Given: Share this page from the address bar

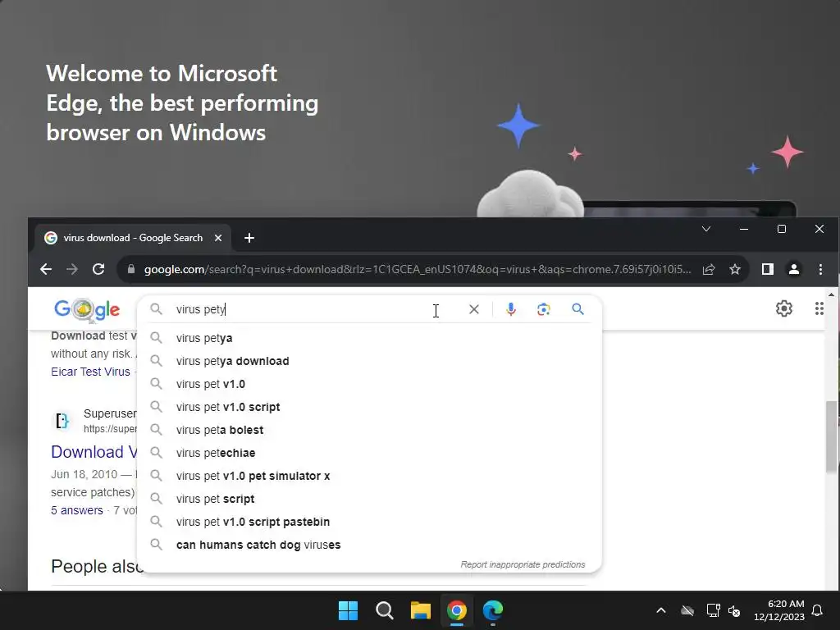Looking at the screenshot, I should click(709, 269).
